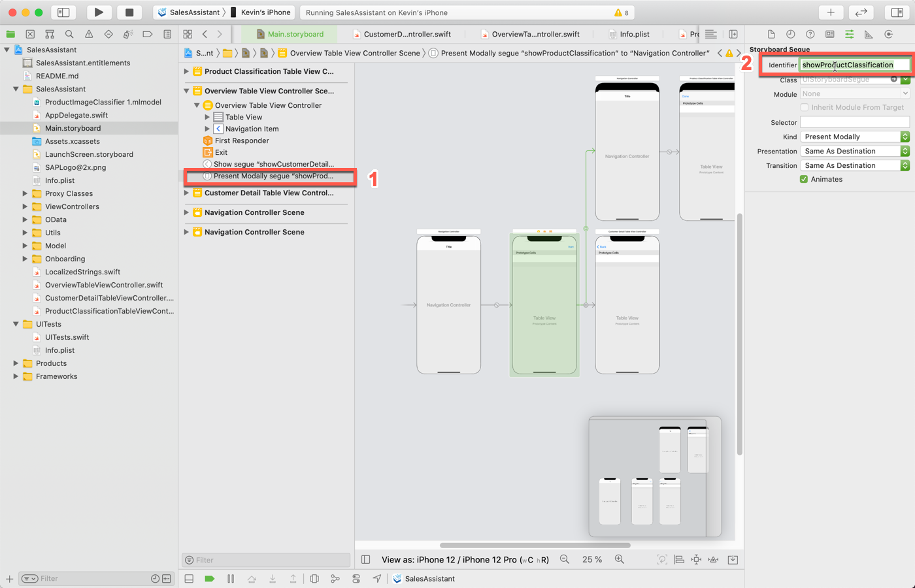The height and width of the screenshot is (588, 915).
Task: Open the Kind dropdown showing Present Modally
Action: tap(855, 137)
